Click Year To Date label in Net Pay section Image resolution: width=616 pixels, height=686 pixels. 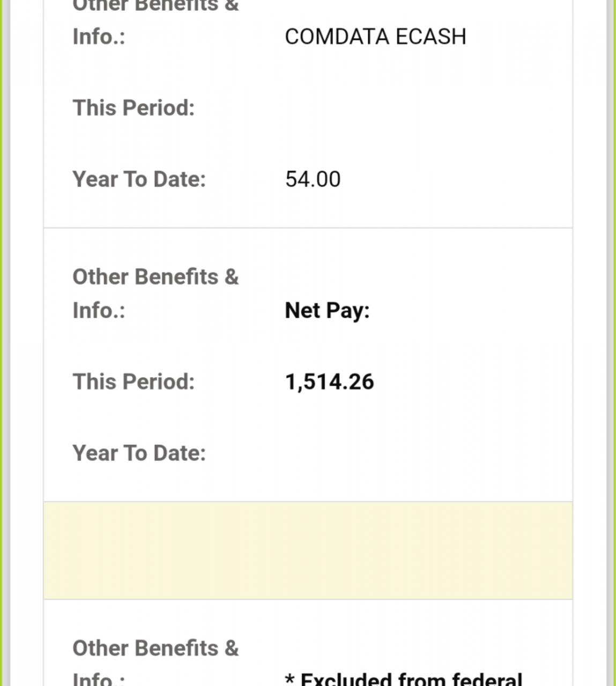pyautogui.click(x=139, y=453)
